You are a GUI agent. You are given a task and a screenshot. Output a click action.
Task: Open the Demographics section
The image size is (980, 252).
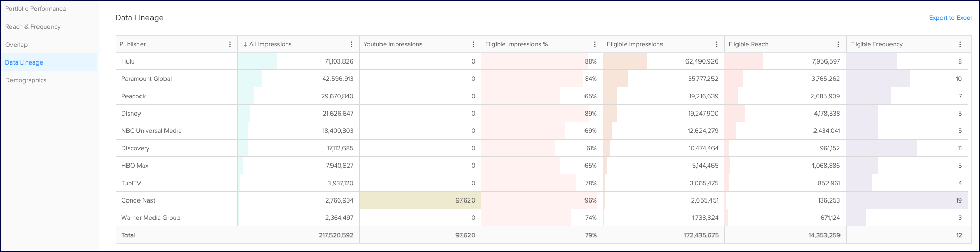26,80
